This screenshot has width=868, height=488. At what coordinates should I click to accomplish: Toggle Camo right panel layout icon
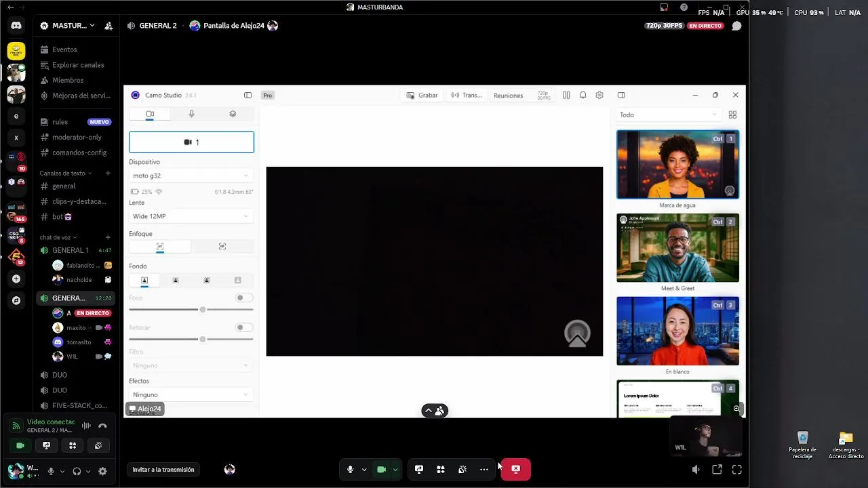(621, 95)
